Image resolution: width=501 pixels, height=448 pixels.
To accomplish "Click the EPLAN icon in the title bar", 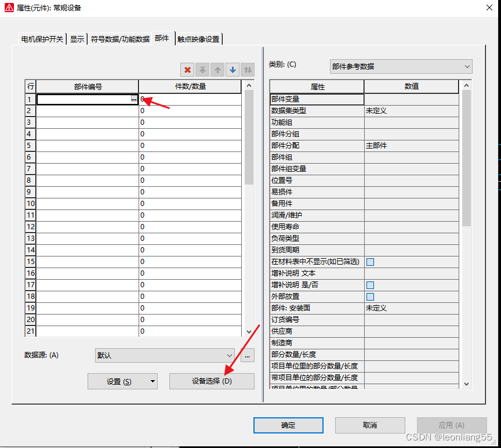I will [x=9, y=8].
